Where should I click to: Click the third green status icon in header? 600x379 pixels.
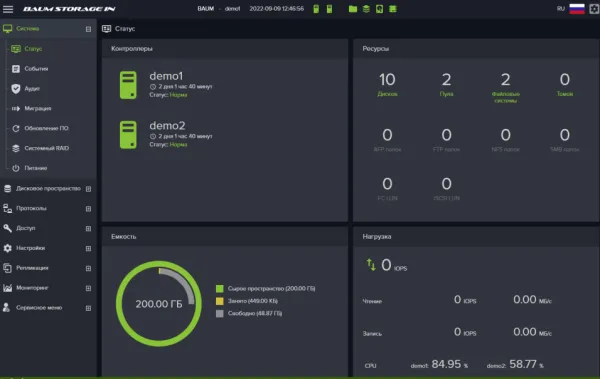click(379, 9)
